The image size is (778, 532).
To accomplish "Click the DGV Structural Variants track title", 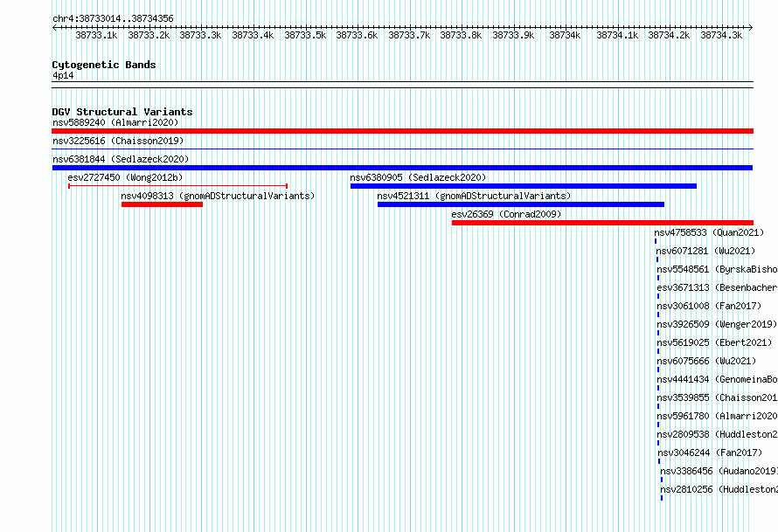I will click(x=122, y=112).
